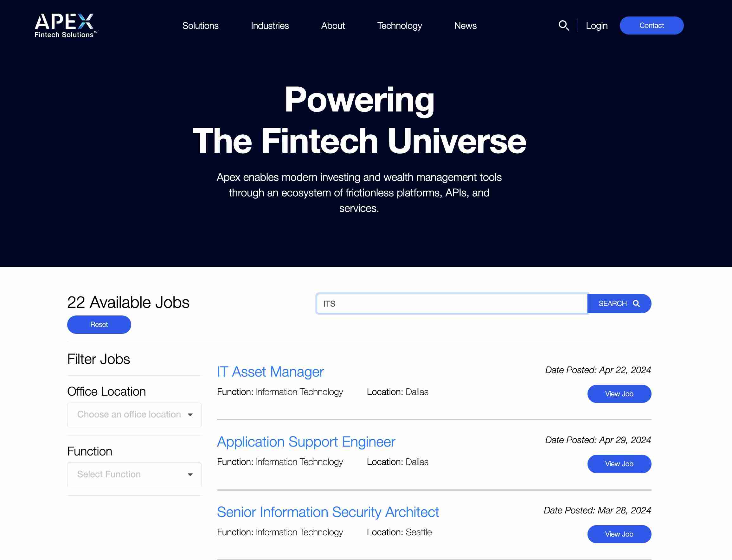Click inside the ITS search input field
732x560 pixels.
tap(453, 303)
